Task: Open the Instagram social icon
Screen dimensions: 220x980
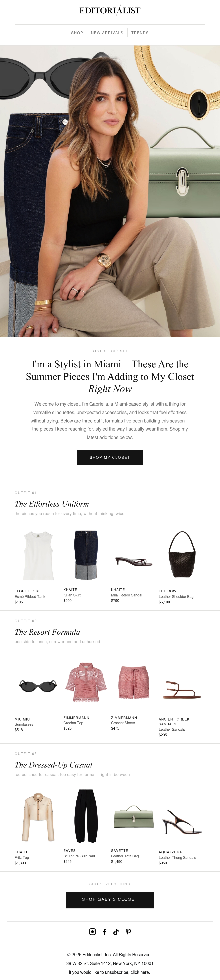Action: pos(92,931)
